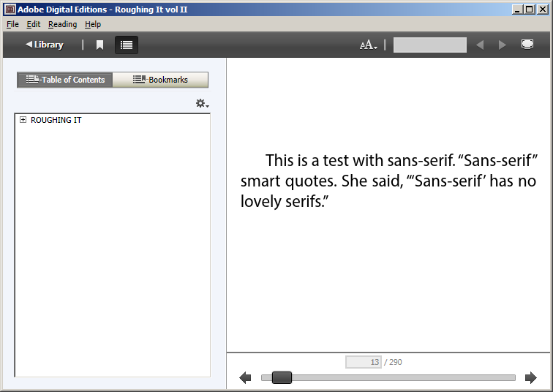Image resolution: width=553 pixels, height=392 pixels.
Task: Open the Reading menu
Action: point(62,24)
